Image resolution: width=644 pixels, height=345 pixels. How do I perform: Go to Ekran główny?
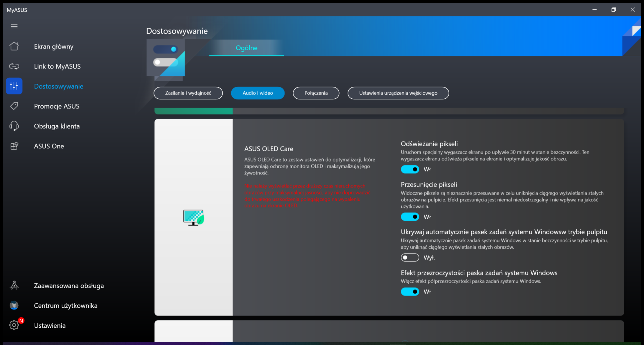pos(54,47)
